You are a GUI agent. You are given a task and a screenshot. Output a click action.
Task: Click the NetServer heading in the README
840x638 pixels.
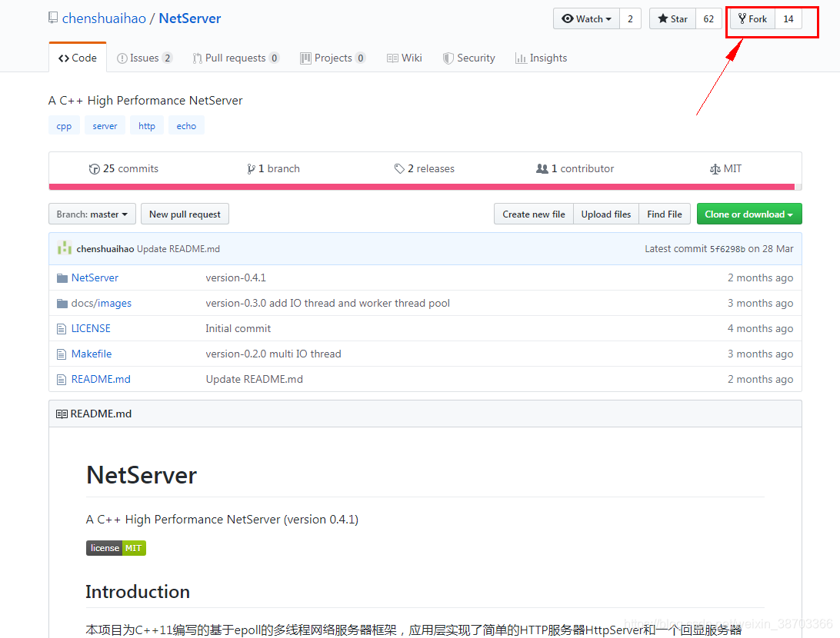click(142, 475)
